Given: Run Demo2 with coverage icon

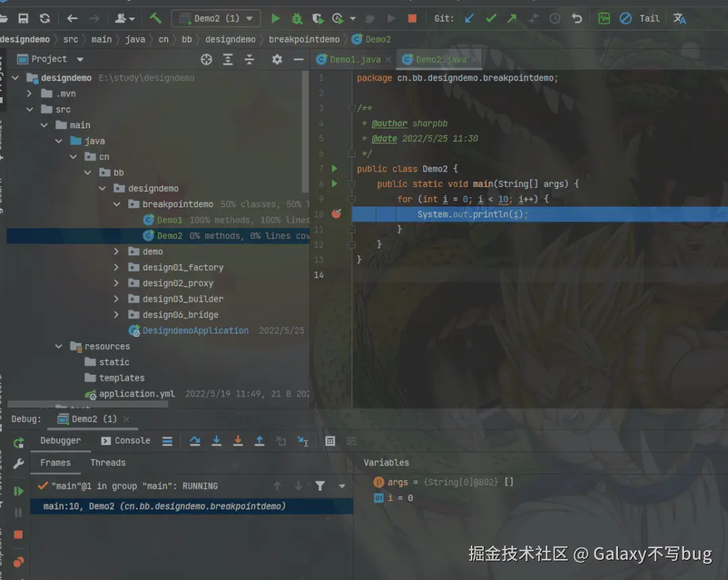Looking at the screenshot, I should (318, 19).
